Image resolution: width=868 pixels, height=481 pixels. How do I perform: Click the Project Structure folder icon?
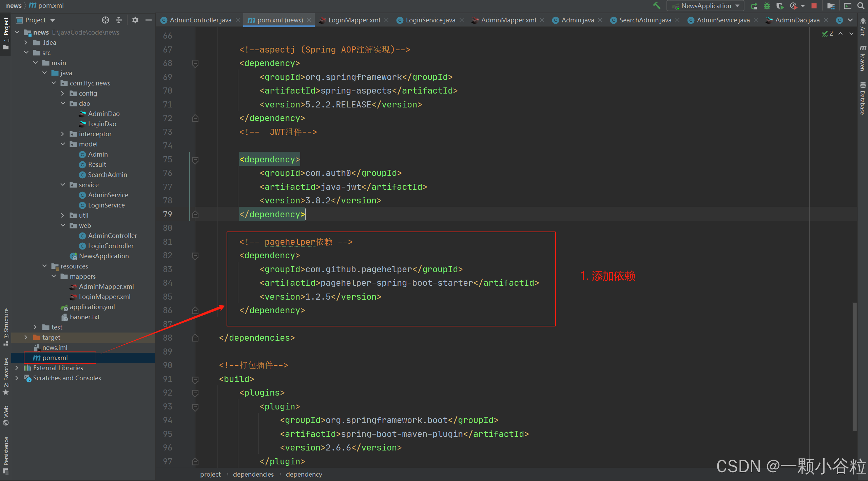(x=831, y=6)
